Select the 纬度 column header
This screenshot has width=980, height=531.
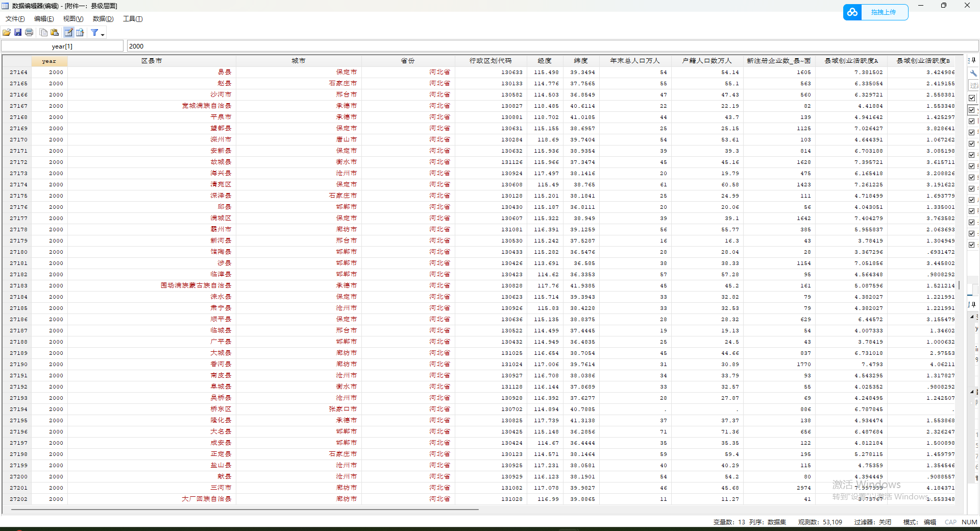point(581,61)
